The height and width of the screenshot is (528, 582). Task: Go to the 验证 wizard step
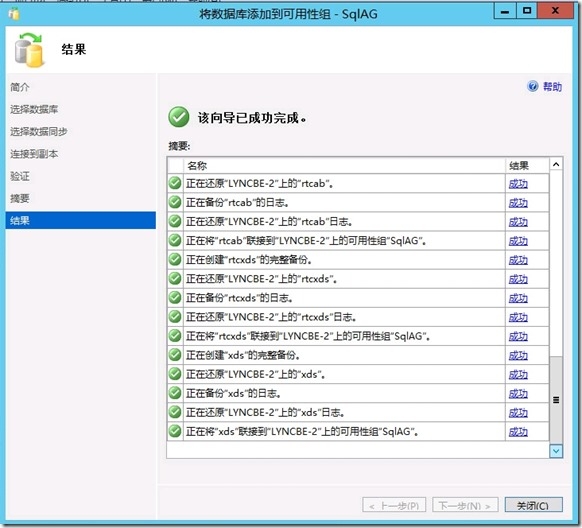pos(20,176)
